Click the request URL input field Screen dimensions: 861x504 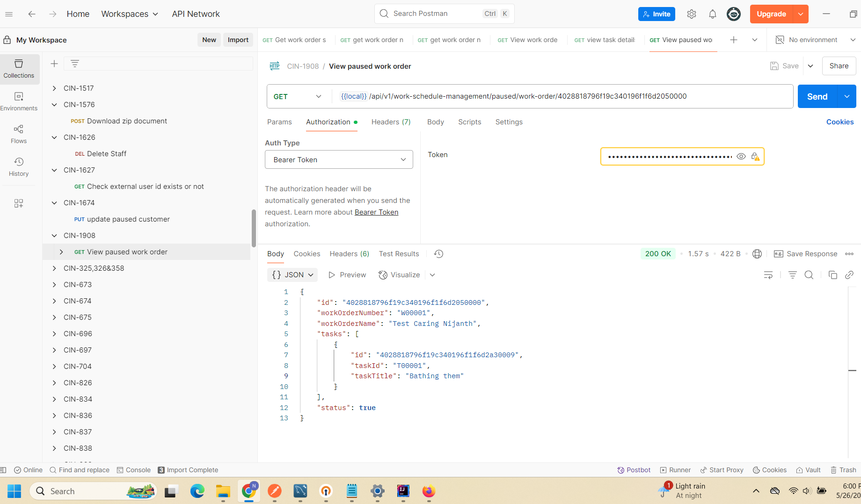tap(562, 96)
